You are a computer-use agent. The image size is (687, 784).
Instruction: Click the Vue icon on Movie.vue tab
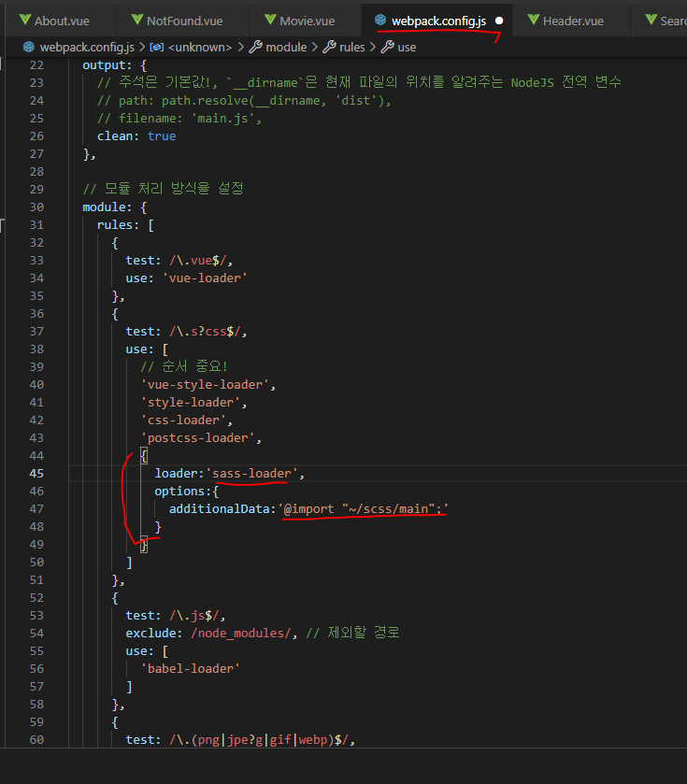[x=270, y=20]
